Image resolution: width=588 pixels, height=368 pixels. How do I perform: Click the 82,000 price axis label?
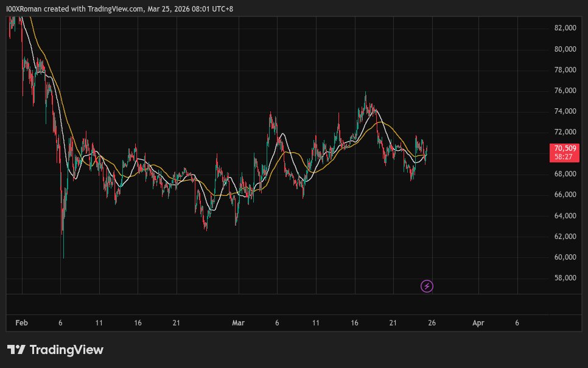[565, 28]
